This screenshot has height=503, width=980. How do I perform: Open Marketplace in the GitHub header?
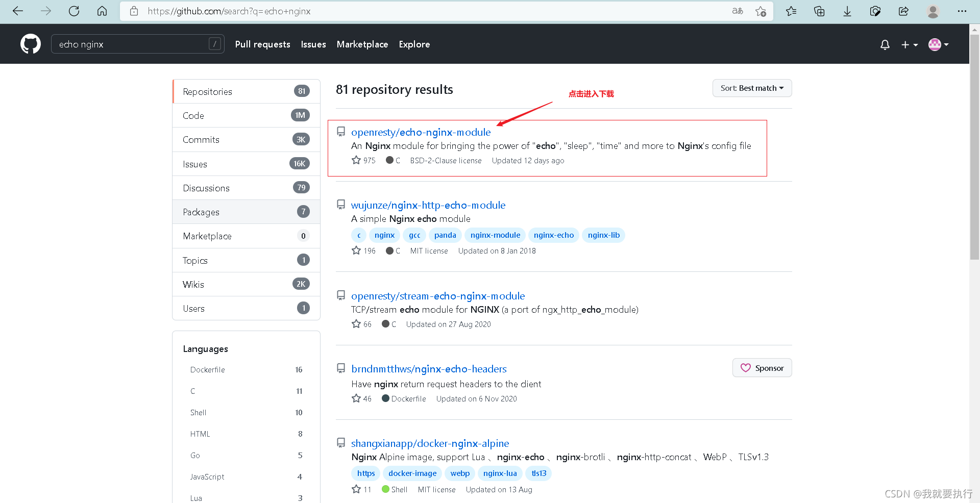(362, 44)
